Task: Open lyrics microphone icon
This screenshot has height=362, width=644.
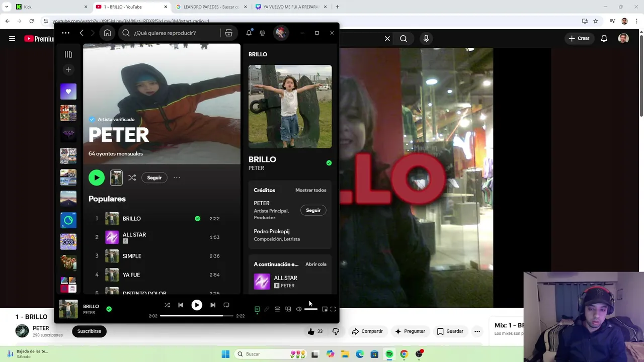Action: pos(267,309)
